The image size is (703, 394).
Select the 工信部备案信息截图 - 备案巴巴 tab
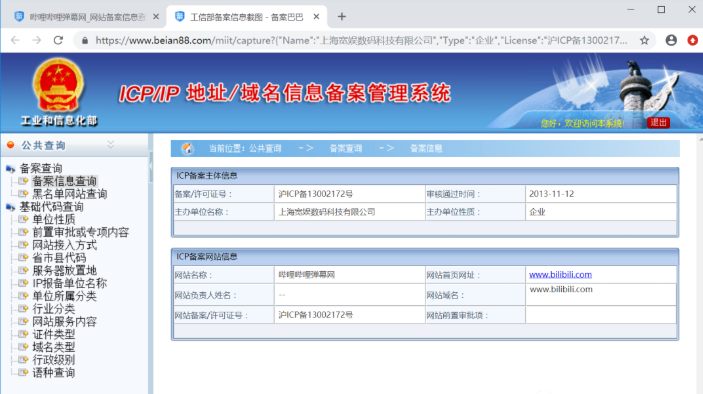247,17
